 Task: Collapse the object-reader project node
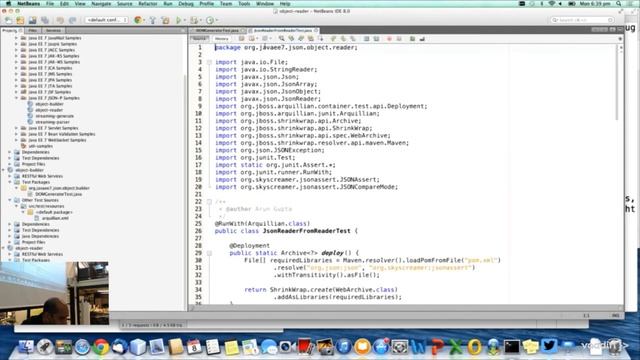click(4, 248)
